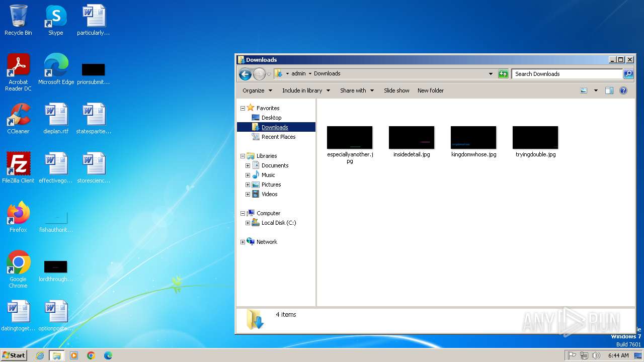Launch Microsoft Edge desktop shortcut

pos(56,69)
